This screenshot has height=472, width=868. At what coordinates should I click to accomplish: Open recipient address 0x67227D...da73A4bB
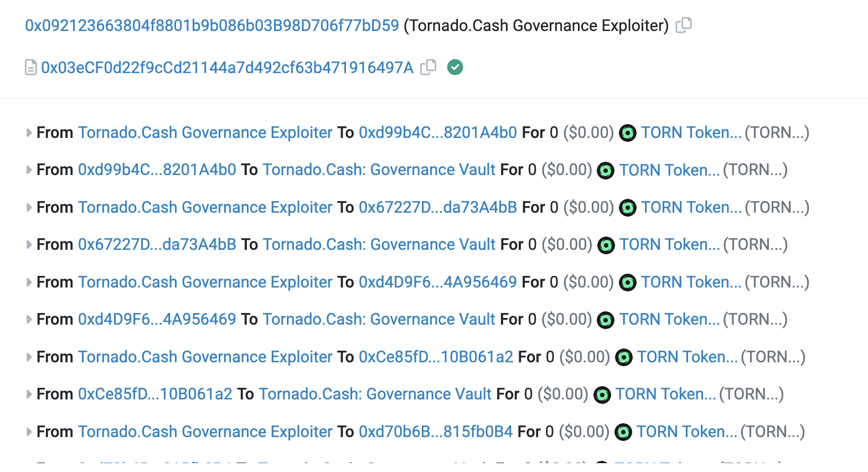click(437, 207)
